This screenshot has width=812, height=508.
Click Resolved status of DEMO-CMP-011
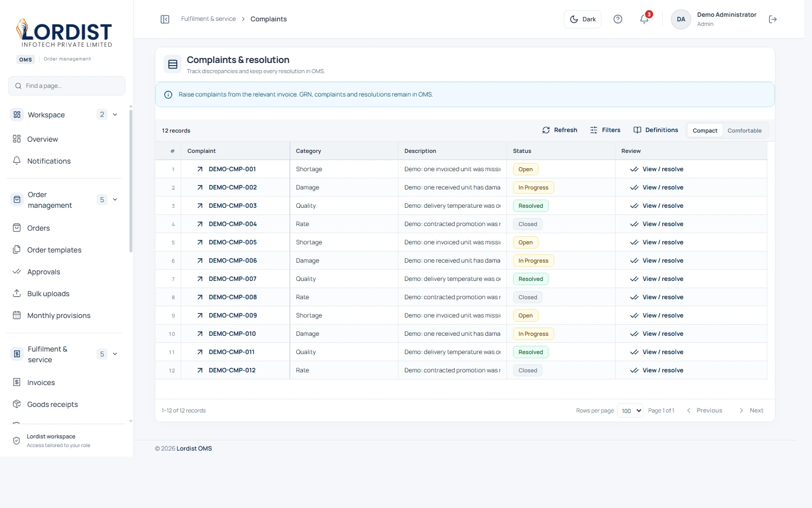pos(531,352)
